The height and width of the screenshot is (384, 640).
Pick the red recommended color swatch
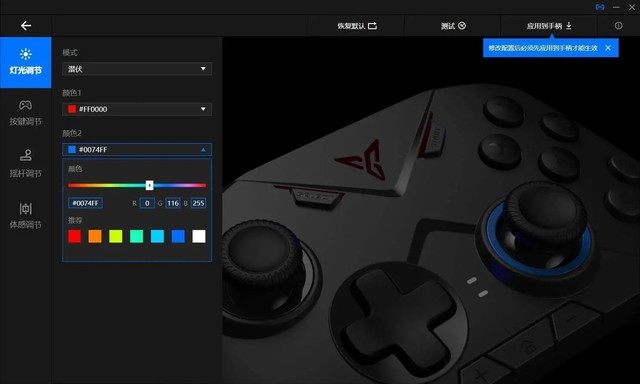(74, 236)
